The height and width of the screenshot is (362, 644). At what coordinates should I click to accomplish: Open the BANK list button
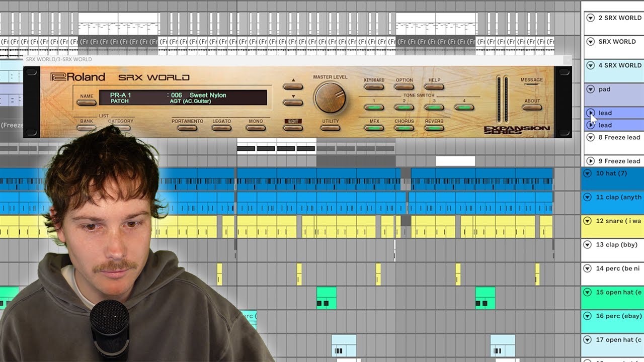click(87, 128)
